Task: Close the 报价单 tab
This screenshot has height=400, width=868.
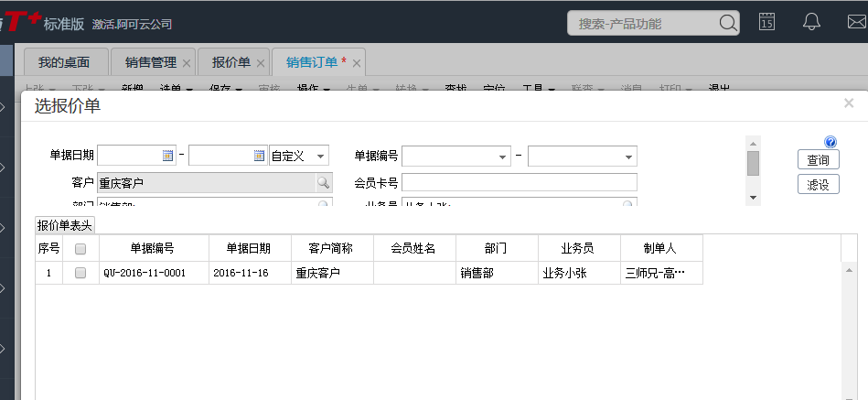Action: pyautogui.click(x=260, y=63)
